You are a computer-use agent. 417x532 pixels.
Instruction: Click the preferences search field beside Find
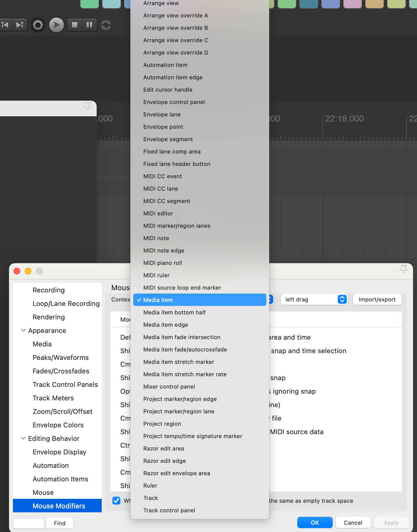(x=29, y=523)
